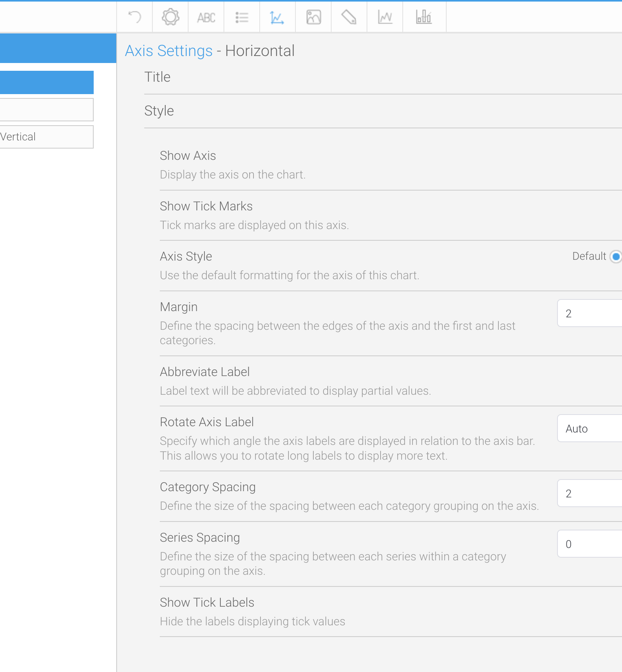Click the Axis Settings heading link
This screenshot has height=672, width=622.
pyautogui.click(x=169, y=51)
